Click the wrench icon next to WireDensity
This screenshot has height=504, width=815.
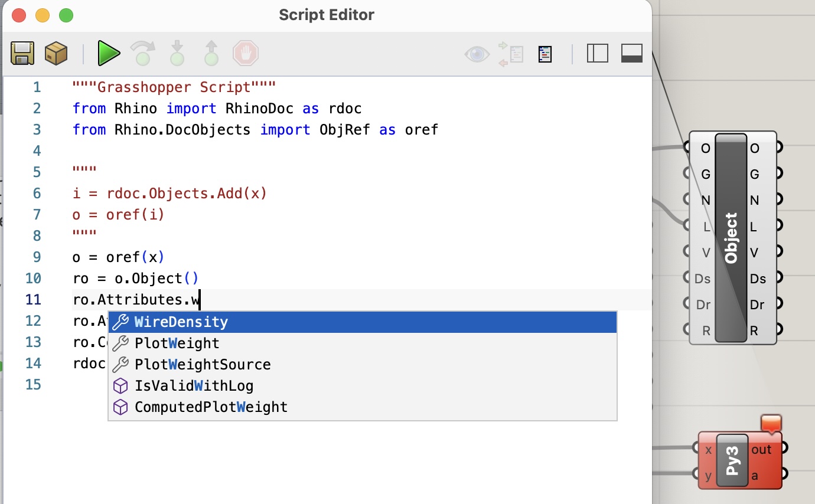click(120, 322)
